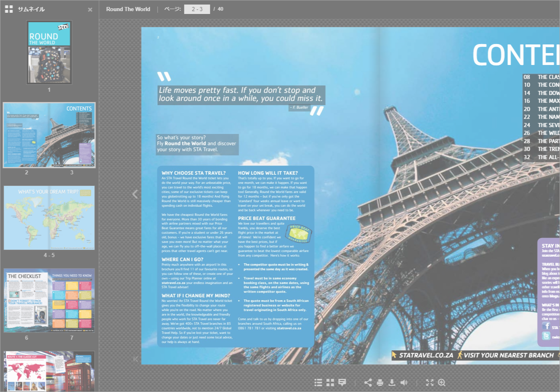
Task: Click the Twitter icon on the page
Action: tap(546, 336)
